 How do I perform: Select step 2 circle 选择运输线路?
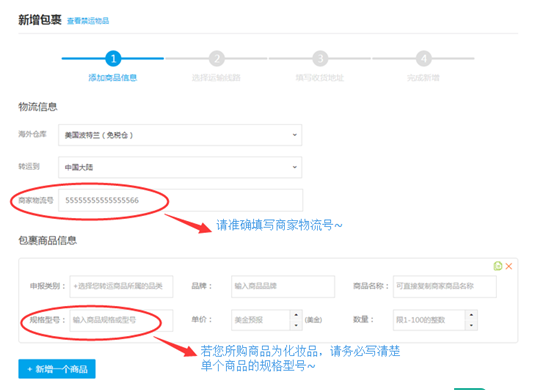(x=217, y=59)
